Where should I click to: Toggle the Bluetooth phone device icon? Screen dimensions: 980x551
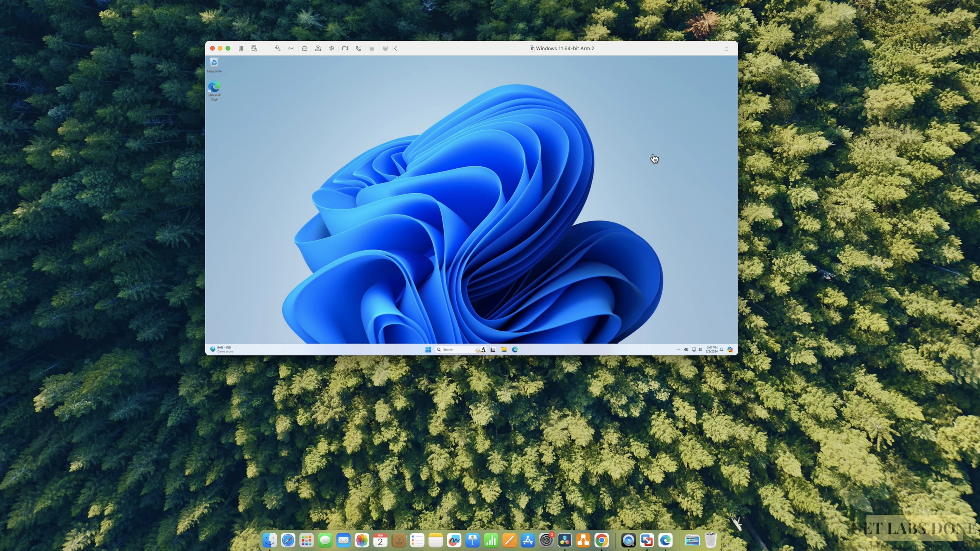tap(358, 48)
